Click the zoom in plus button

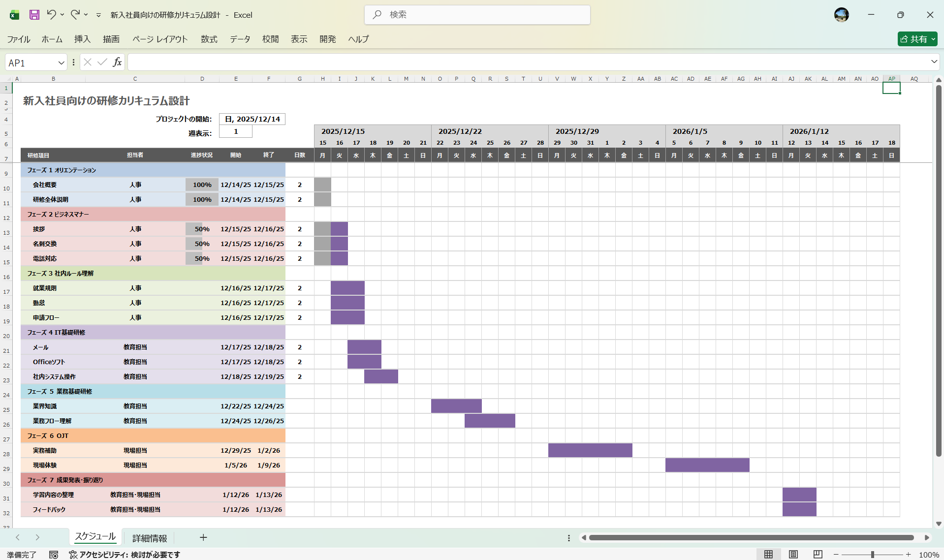point(909,555)
